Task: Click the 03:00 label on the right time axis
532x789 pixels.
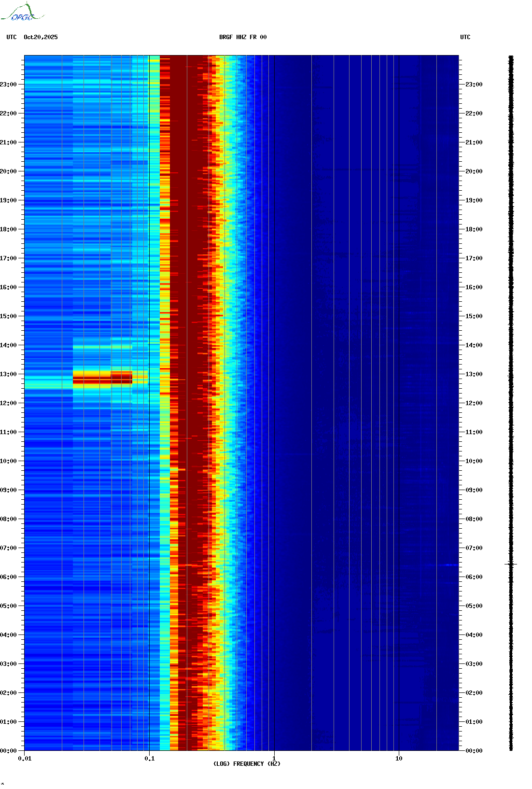Action: (x=474, y=664)
